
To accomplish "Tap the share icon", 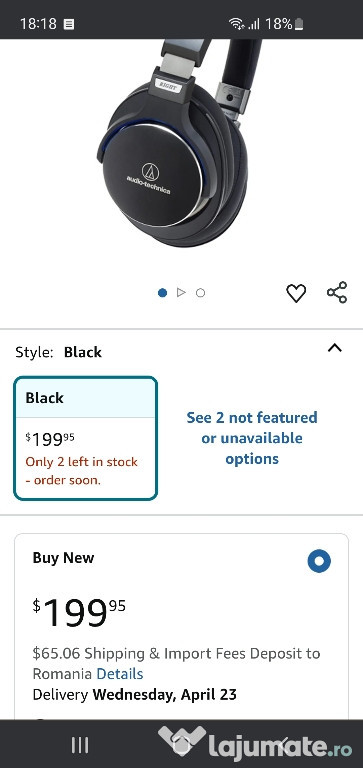I will pyautogui.click(x=337, y=292).
